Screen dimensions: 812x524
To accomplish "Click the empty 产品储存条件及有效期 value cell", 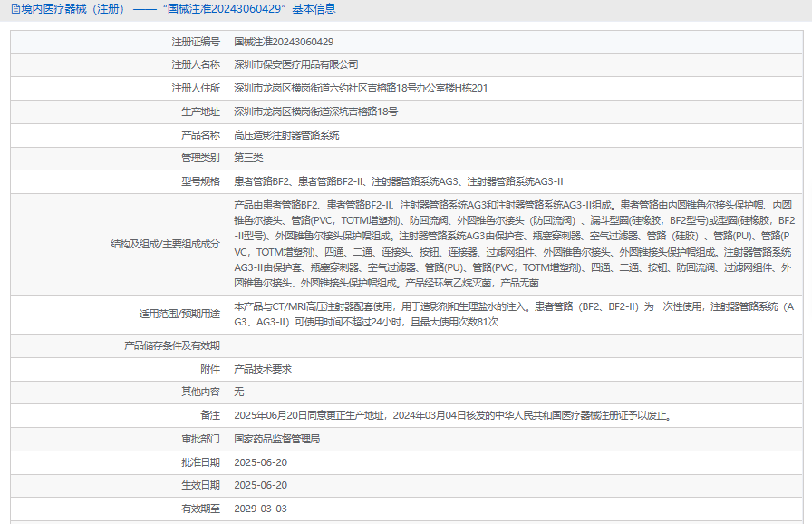I will (514, 345).
